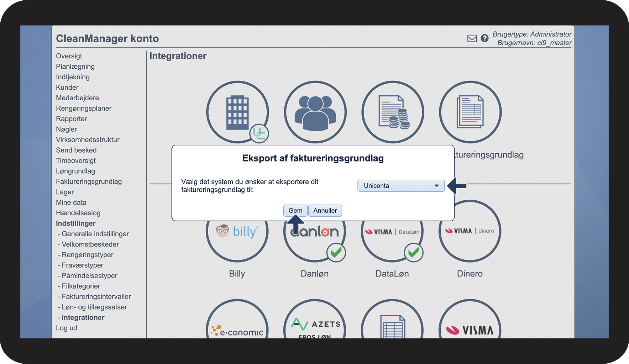629x364 pixels.
Task: Select the invoicing basis document icon
Action: (x=470, y=112)
